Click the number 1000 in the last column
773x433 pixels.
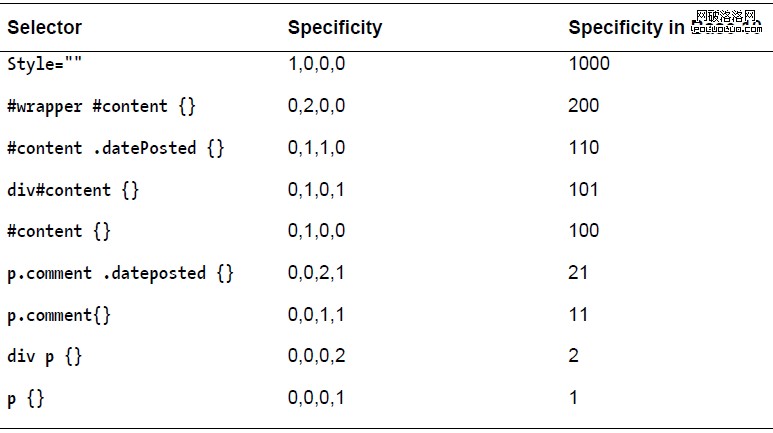tap(589, 64)
